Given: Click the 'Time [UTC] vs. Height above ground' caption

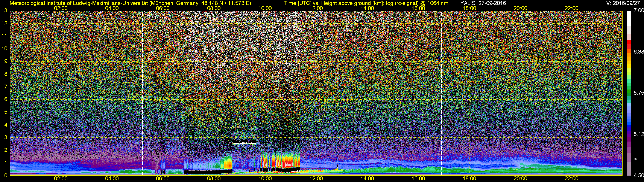Looking at the screenshot, I should tap(366, 3).
